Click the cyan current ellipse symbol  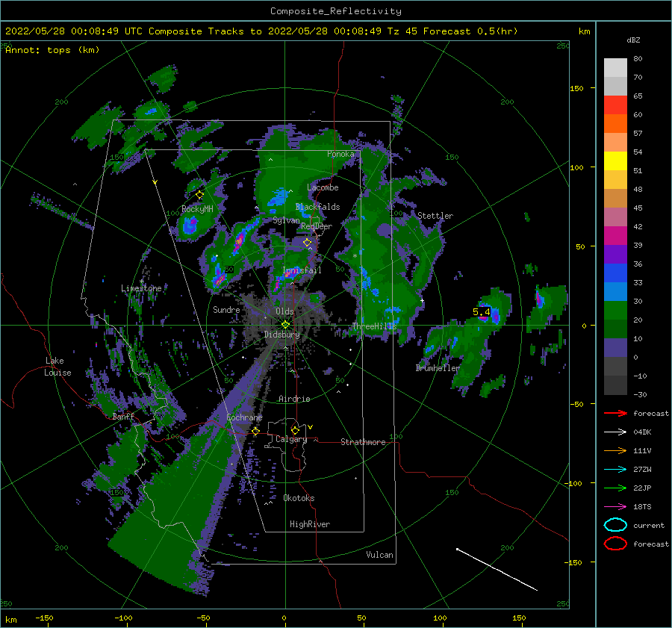click(x=615, y=525)
